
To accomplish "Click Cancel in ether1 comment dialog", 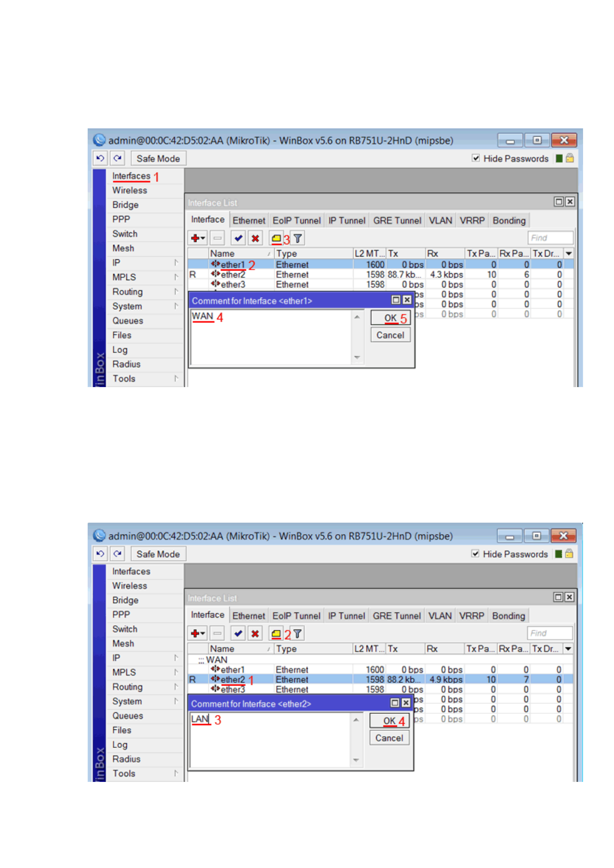I will coord(390,335).
